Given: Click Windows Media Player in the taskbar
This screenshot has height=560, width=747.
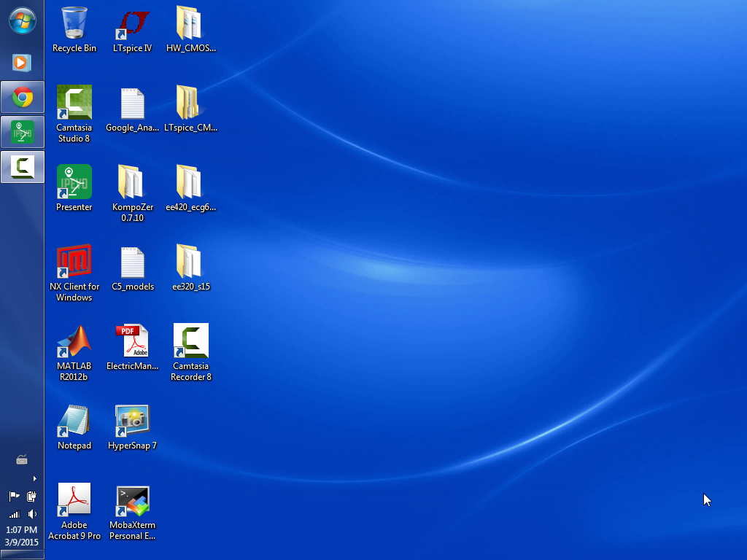Looking at the screenshot, I should pyautogui.click(x=21, y=63).
